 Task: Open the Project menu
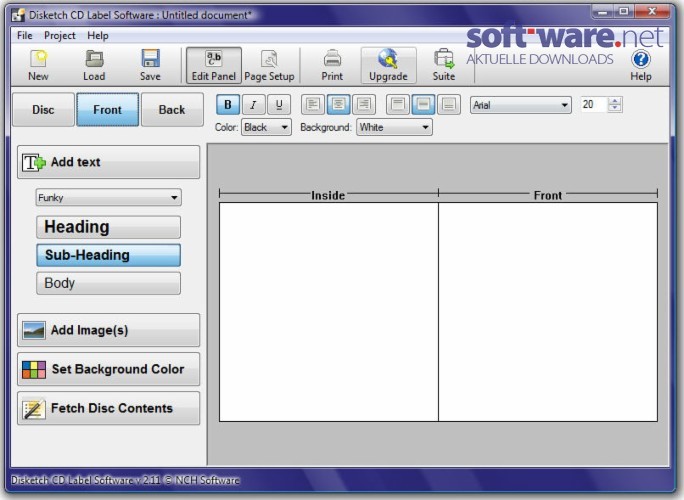coord(60,35)
